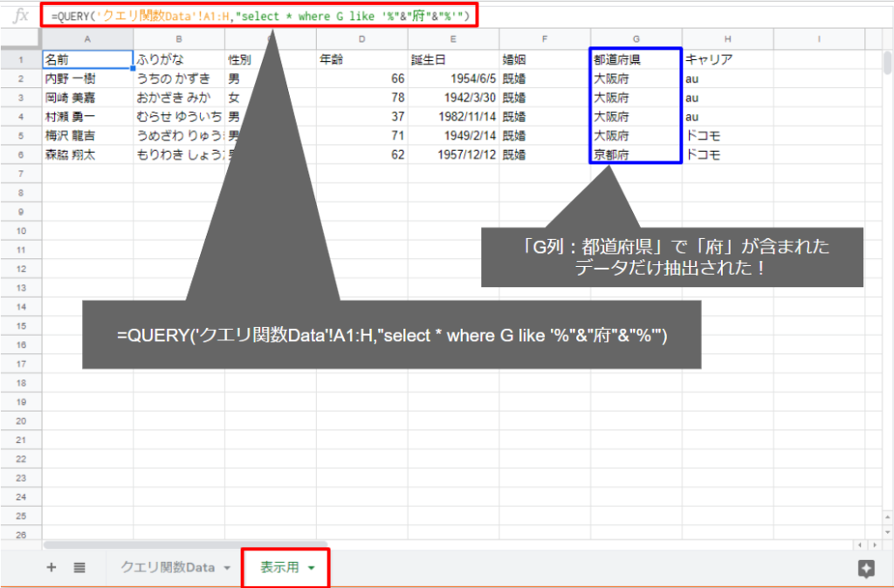Click cell containing 誕生日 header
The width and height of the screenshot is (894, 588).
pyautogui.click(x=453, y=59)
